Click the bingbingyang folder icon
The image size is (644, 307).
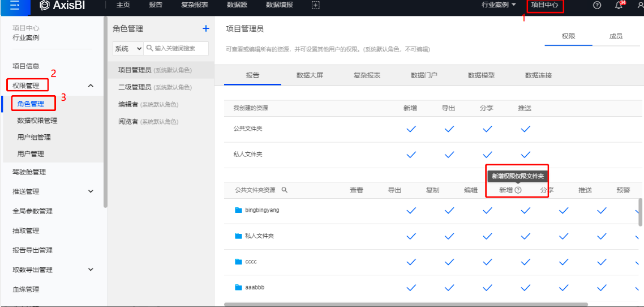pyautogui.click(x=238, y=210)
